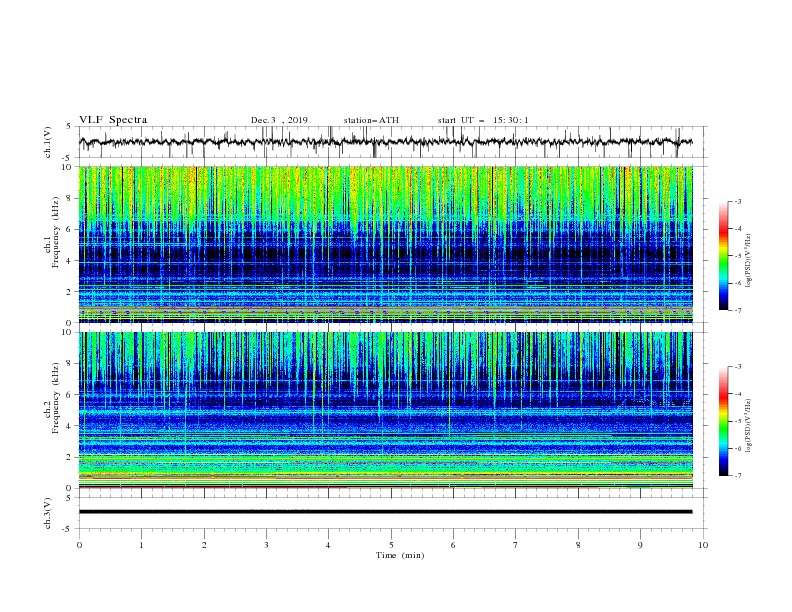Click time axis tick label "7"
Image resolution: width=792 pixels, height=612 pixels.
click(516, 545)
